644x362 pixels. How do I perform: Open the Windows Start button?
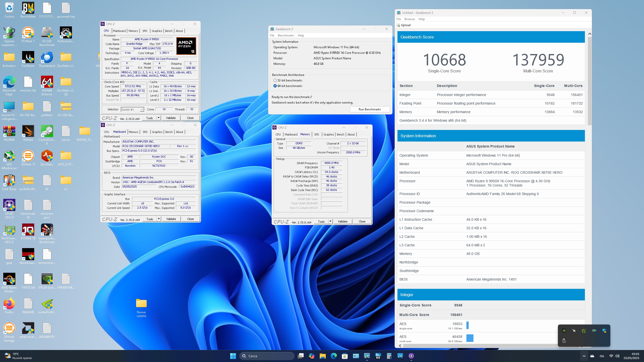click(x=233, y=356)
